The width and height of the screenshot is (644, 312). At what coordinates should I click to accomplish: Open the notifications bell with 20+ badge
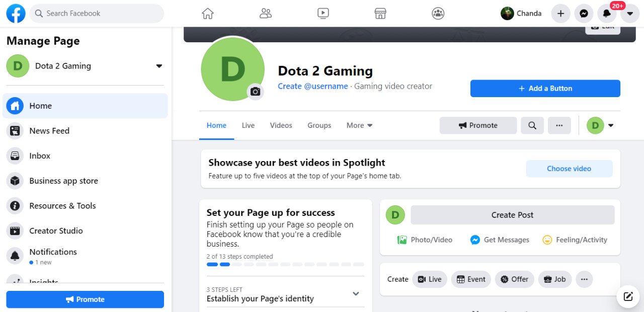[x=607, y=14]
